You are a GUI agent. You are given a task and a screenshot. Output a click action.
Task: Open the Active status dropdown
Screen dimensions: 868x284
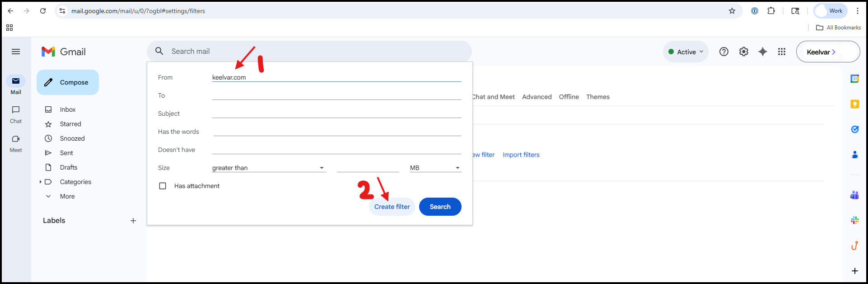tap(686, 52)
